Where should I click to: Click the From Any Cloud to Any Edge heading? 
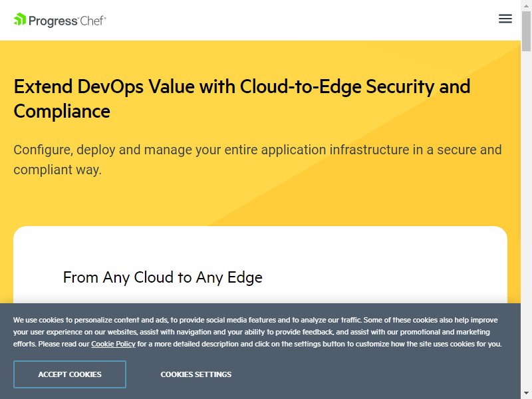coord(162,277)
